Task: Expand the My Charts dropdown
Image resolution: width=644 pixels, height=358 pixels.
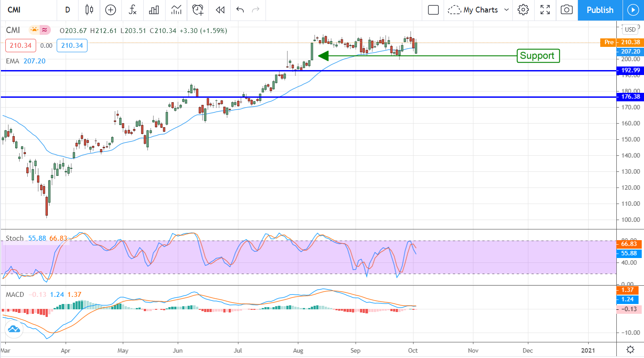Action: tap(479, 10)
